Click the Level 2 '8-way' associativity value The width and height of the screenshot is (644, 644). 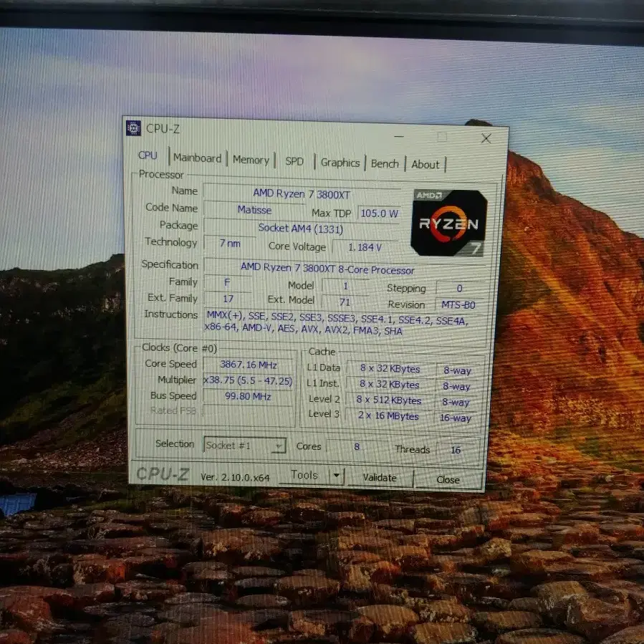pos(456,402)
